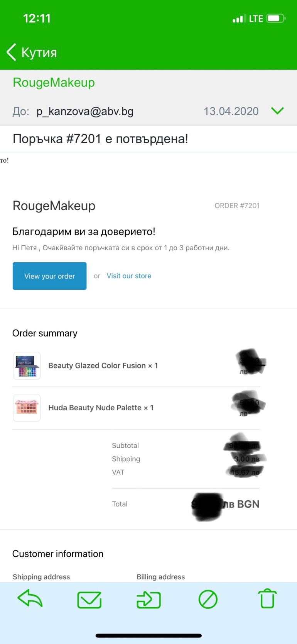Tap recipient address p_kanzova@abv.bg
Viewport: 297px width, 644px height.
(x=85, y=111)
